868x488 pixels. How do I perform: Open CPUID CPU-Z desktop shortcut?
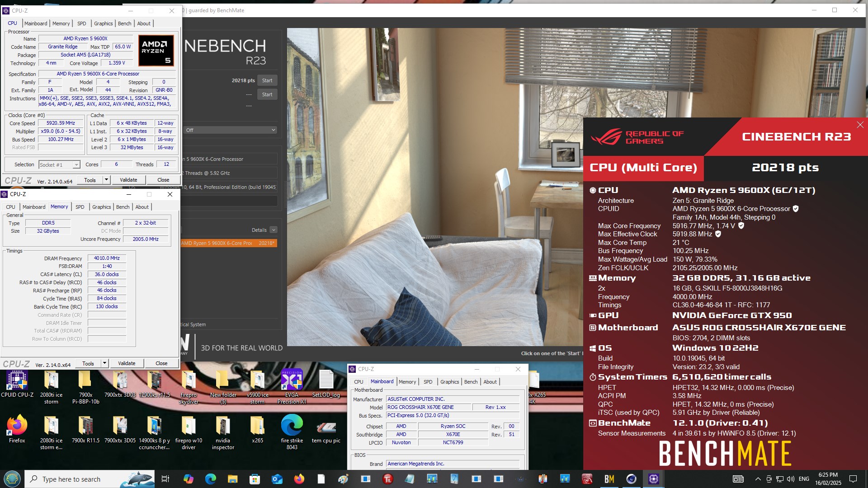17,385
